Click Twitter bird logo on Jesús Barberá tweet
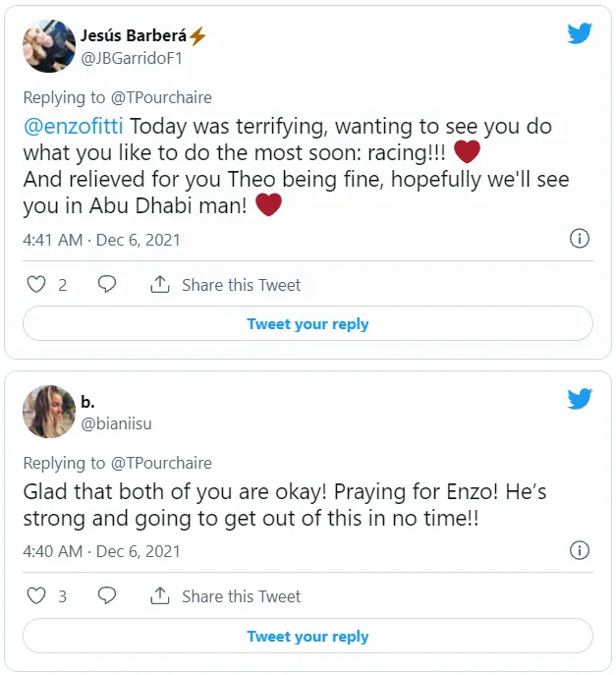 (580, 33)
